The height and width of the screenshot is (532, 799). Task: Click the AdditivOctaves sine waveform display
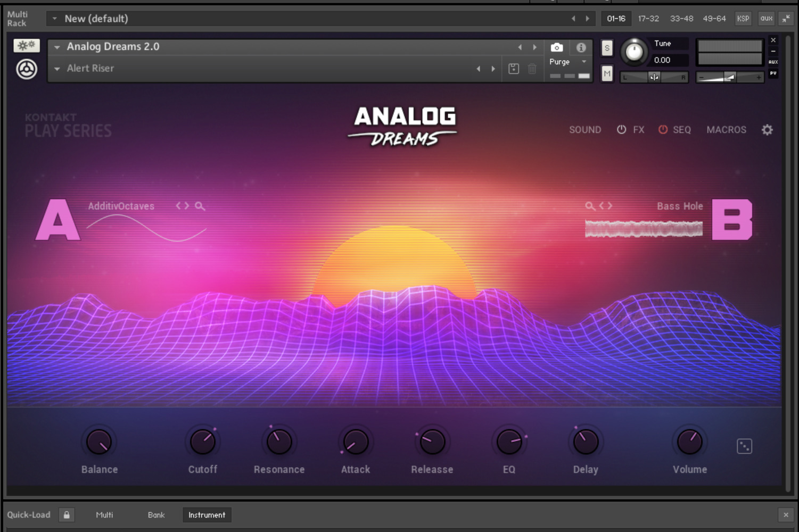[x=146, y=228]
